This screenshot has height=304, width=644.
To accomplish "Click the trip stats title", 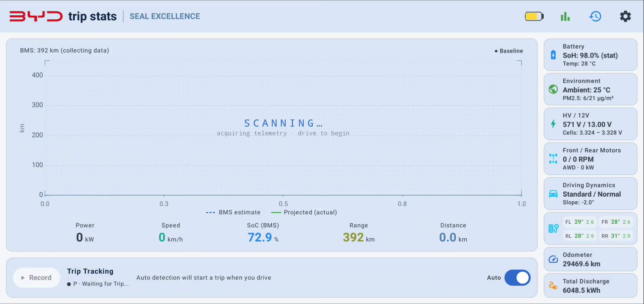I will (93, 16).
